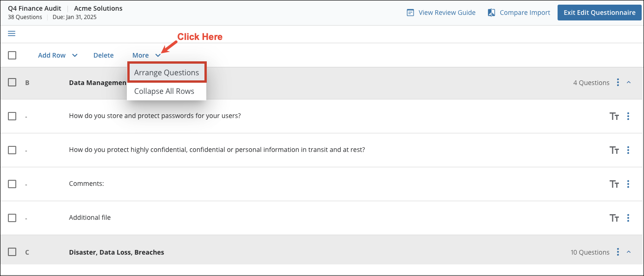Image resolution: width=644 pixels, height=276 pixels.
Task: Tick the checkbox on the confidential information question
Action: coord(12,150)
